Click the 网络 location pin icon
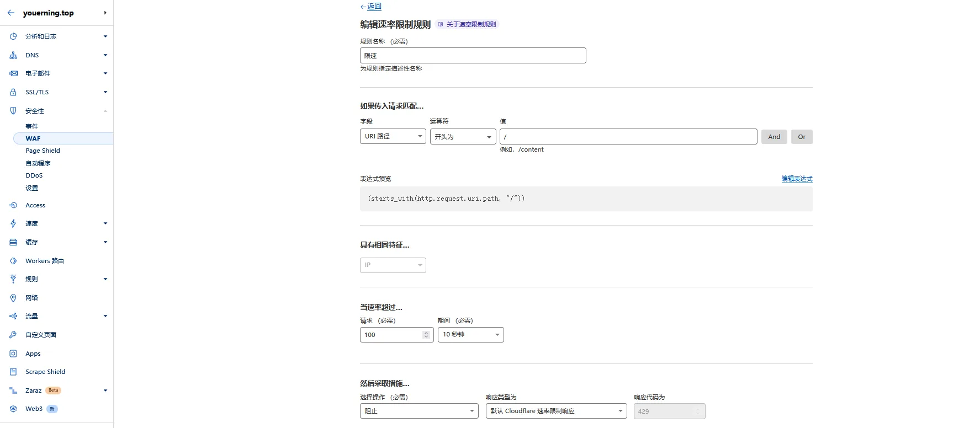The height and width of the screenshot is (428, 980). [13, 298]
